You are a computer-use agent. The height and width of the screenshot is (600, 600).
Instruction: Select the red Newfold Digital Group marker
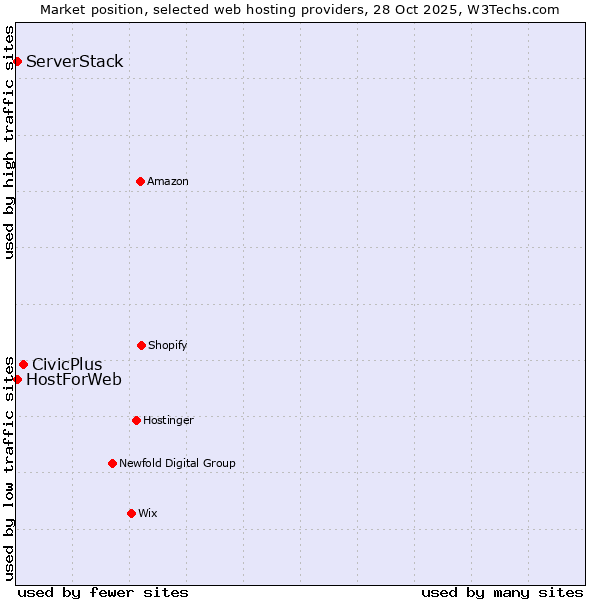112,463
